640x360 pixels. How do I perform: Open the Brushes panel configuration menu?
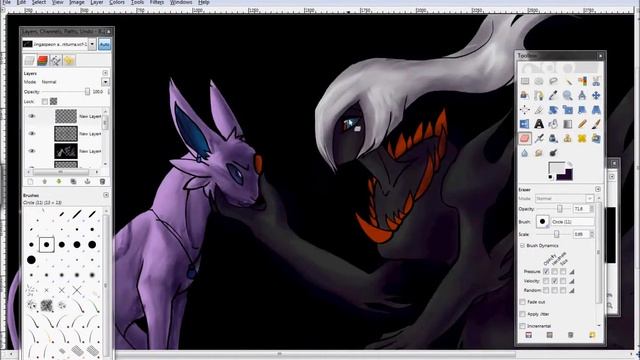pyautogui.click(x=106, y=195)
